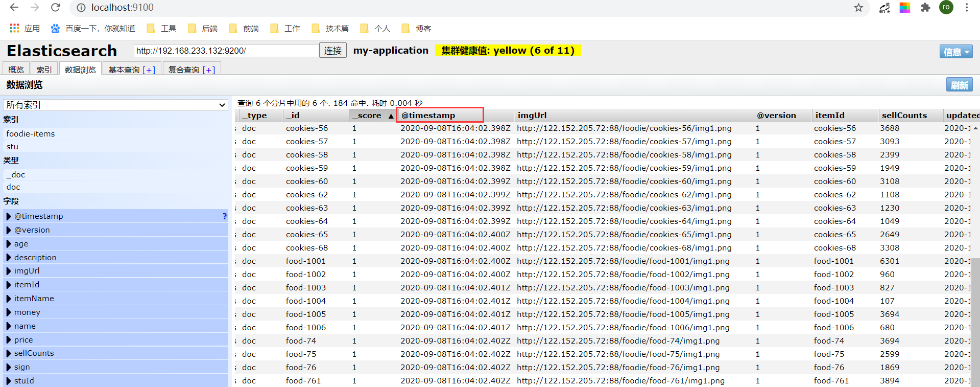The height and width of the screenshot is (387, 980).
Task: Sort by the @timestamp column header
Action: point(455,116)
